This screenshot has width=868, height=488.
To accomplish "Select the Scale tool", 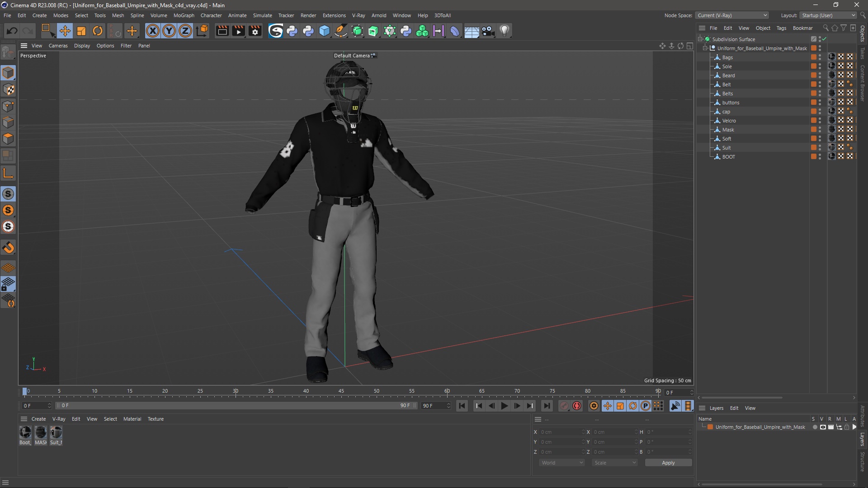I will [x=81, y=31].
